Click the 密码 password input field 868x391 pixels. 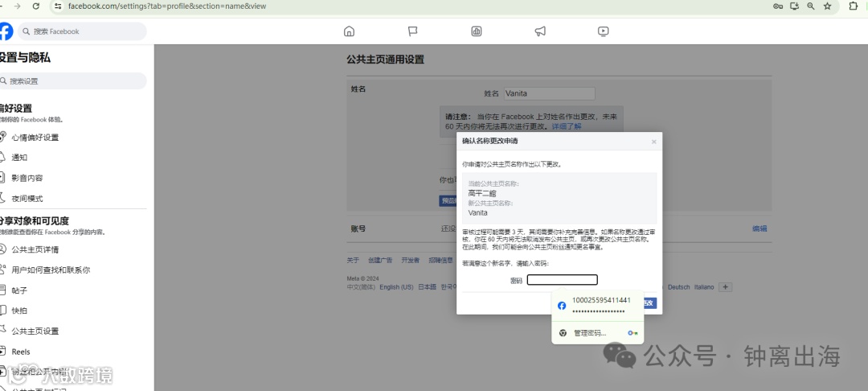click(x=562, y=280)
